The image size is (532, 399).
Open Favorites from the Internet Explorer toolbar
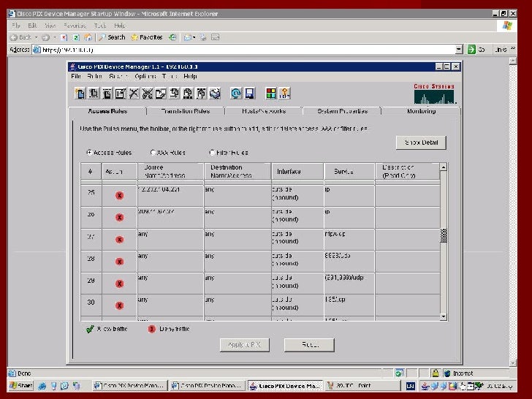[x=147, y=37]
